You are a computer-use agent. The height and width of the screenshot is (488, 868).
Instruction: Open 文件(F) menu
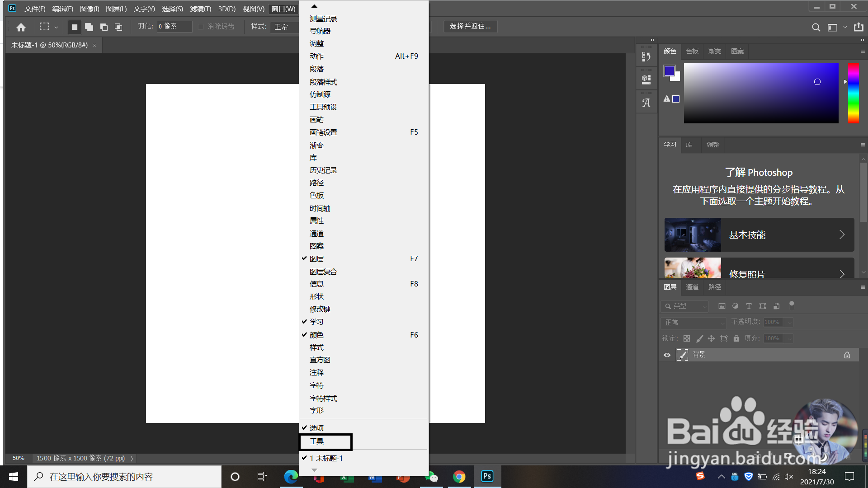35,9
